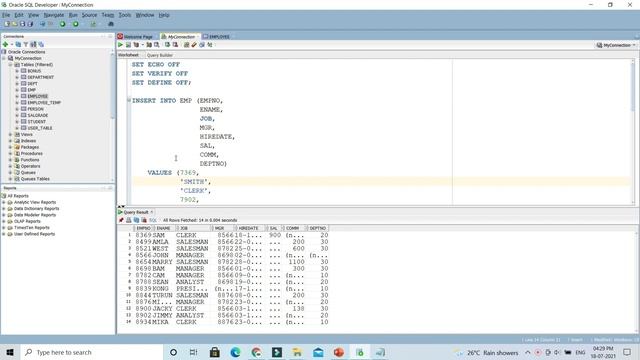The height and width of the screenshot is (360, 640).
Task: Click the Commit icon in the worksheet toolbar
Action: [x=167, y=45]
